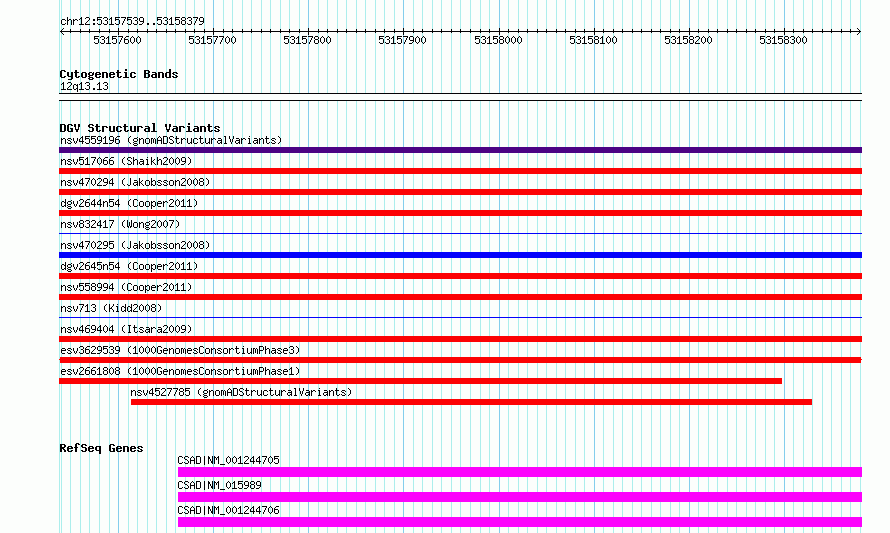Open the dgv2645n54 (Cooper2011) label
The width and height of the screenshot is (890, 533).
click(129, 266)
